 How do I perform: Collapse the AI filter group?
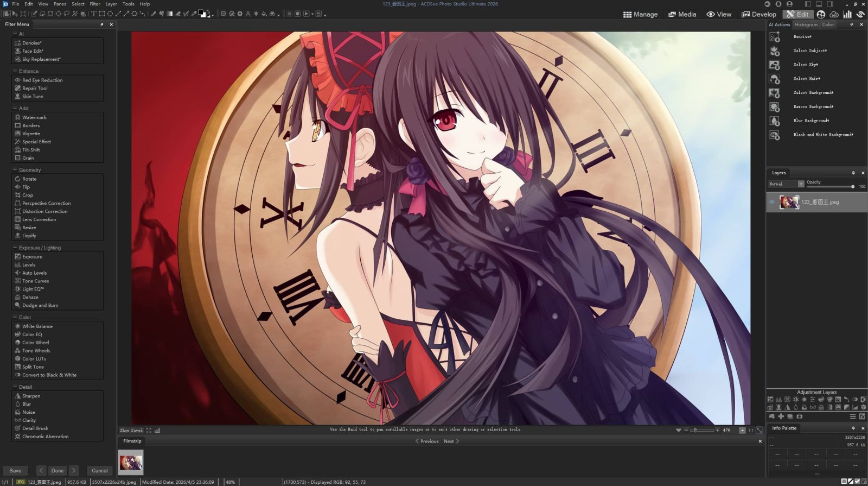click(15, 34)
